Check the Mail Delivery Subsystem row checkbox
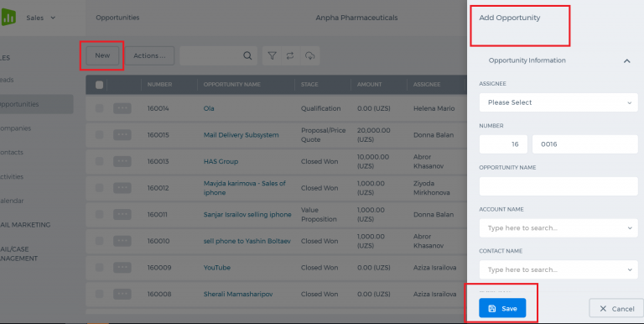This screenshot has height=324, width=644. click(x=100, y=135)
